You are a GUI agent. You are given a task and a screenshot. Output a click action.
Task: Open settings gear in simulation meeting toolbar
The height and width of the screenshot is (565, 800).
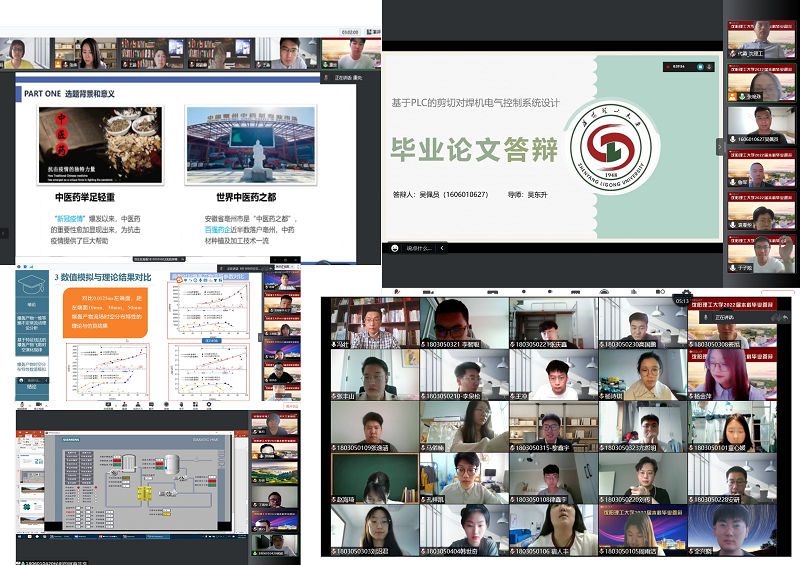click(x=209, y=404)
